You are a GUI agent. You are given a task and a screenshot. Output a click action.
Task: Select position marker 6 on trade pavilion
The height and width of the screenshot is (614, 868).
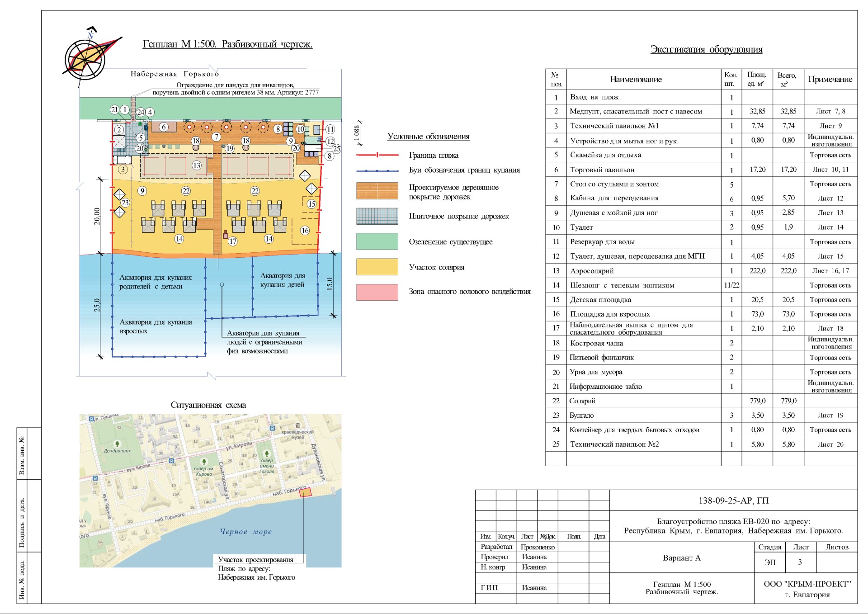[x=164, y=127]
